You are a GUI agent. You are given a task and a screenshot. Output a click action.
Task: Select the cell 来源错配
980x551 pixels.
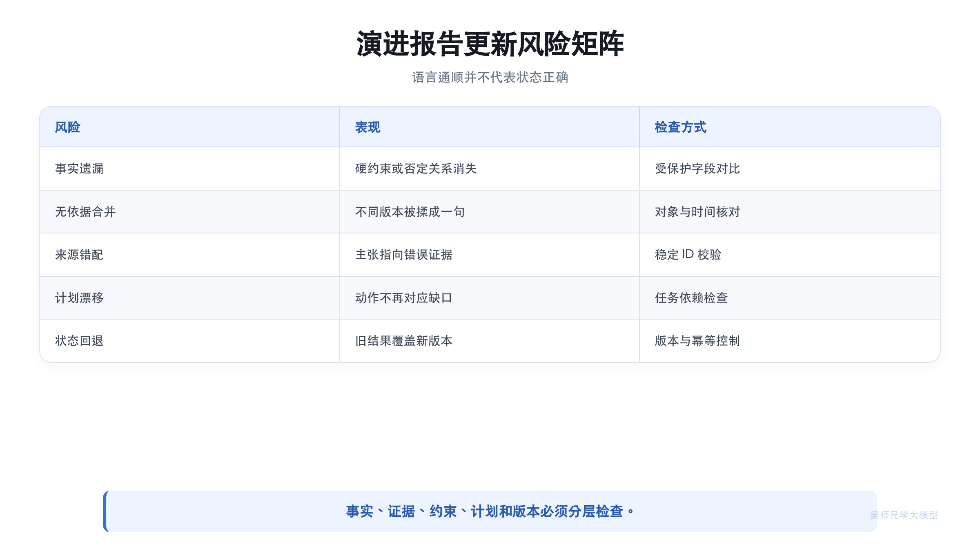point(190,255)
